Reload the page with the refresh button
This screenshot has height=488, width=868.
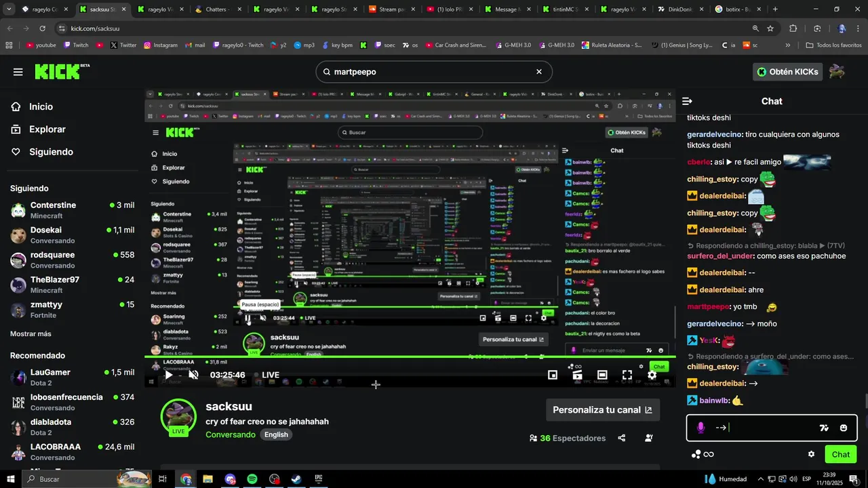[42, 28]
